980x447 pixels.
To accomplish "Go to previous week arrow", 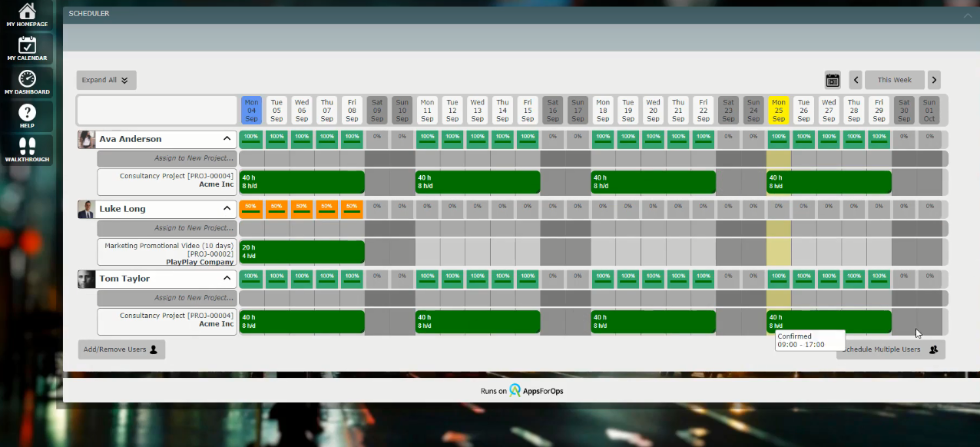I will pyautogui.click(x=856, y=80).
